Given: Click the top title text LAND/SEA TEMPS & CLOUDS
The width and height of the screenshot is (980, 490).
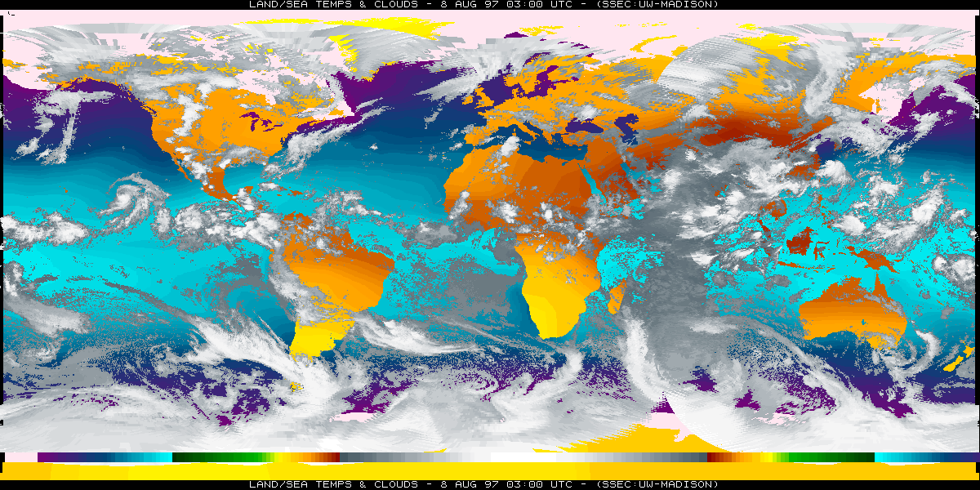Looking at the screenshot, I should pos(335,4).
